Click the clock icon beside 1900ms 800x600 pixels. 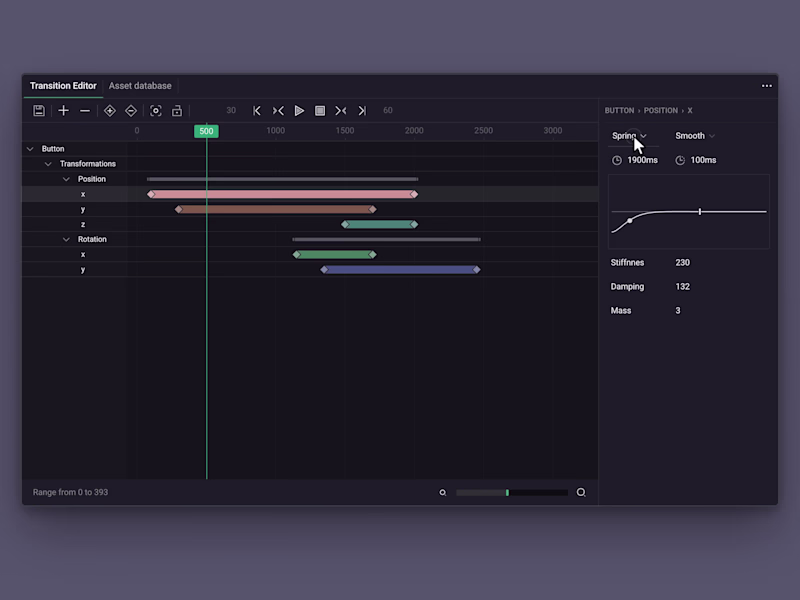(x=617, y=160)
